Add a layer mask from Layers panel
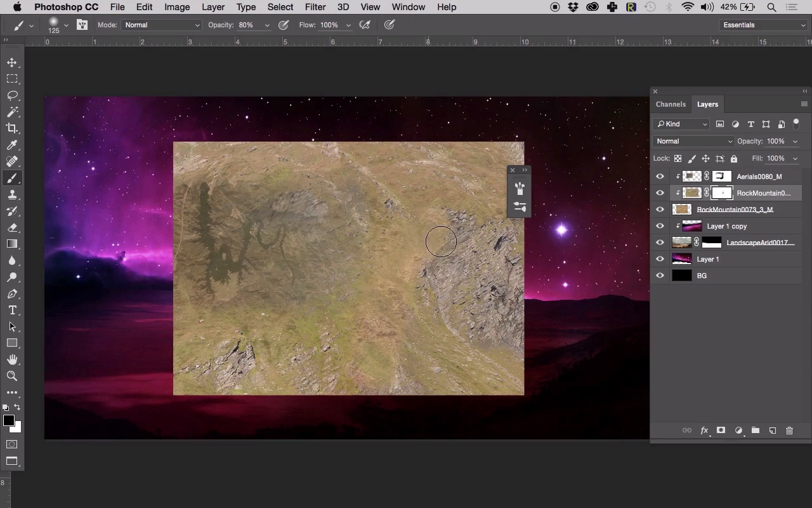Viewport: 812px width, 508px height. (x=721, y=431)
